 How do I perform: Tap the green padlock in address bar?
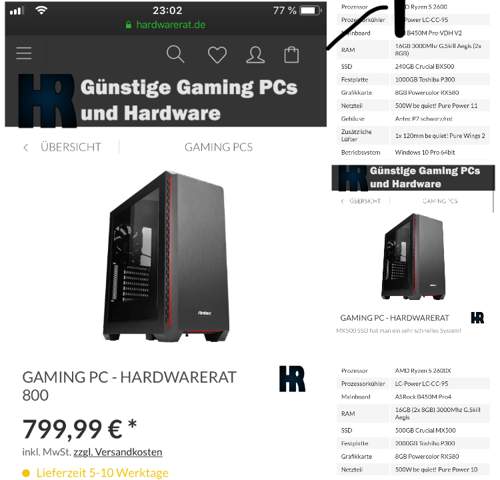[x=128, y=25]
